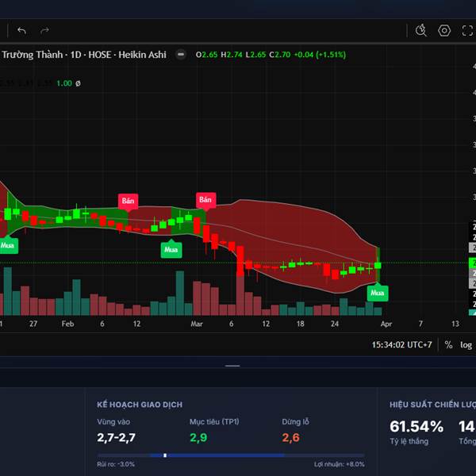Open chart settings hexagon icon
476x476 pixels.
(x=444, y=31)
